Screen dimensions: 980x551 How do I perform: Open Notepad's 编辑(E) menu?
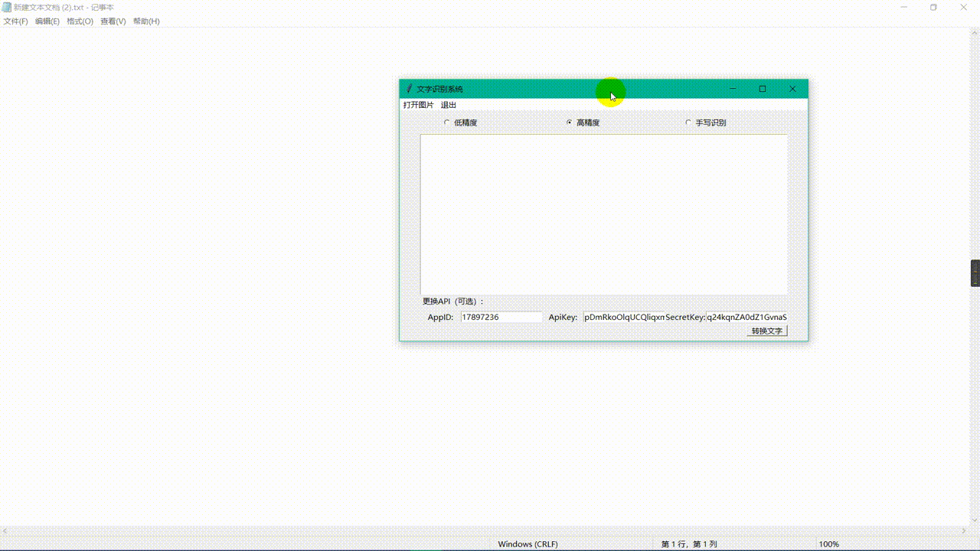[47, 21]
